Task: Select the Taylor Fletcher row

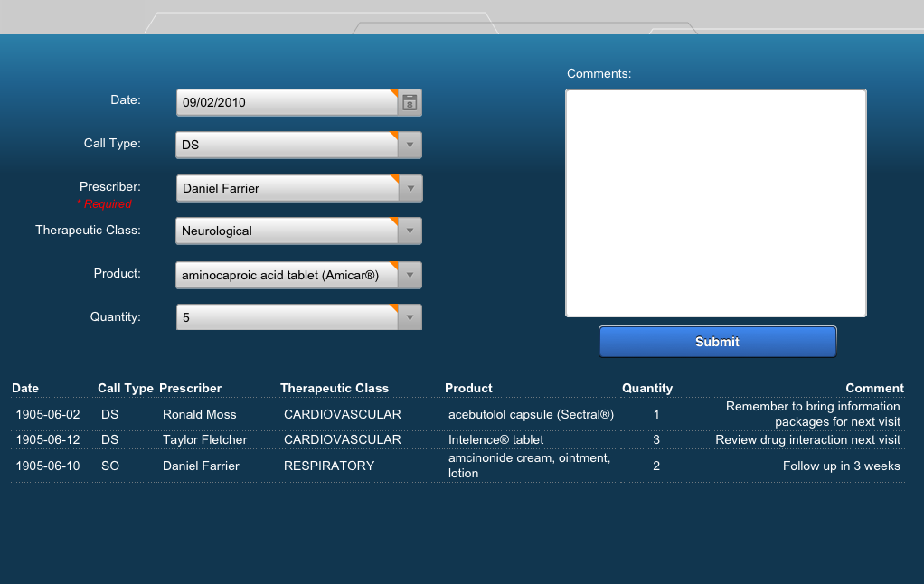Action: click(206, 440)
